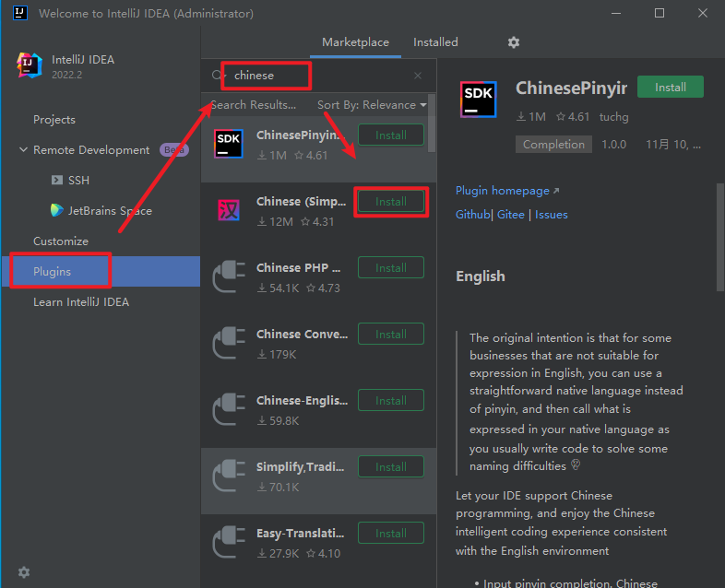This screenshot has height=588, width=725.
Task: Click the tuchg vendor name in details
Action: click(x=613, y=117)
